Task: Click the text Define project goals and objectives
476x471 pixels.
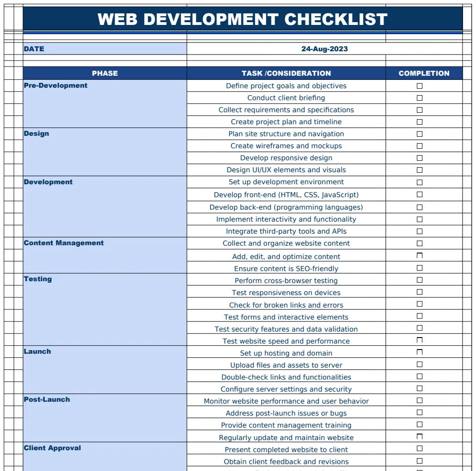Action: [286, 86]
